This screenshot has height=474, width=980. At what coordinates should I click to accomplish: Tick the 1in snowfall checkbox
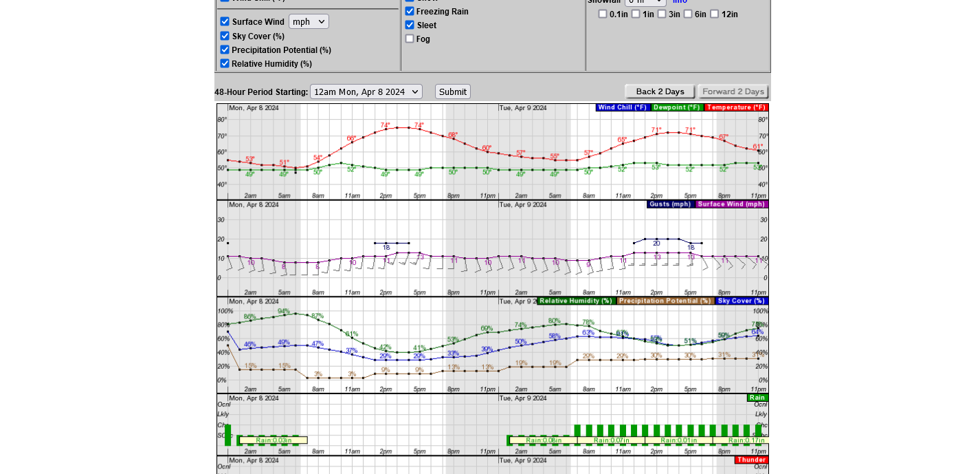636,14
